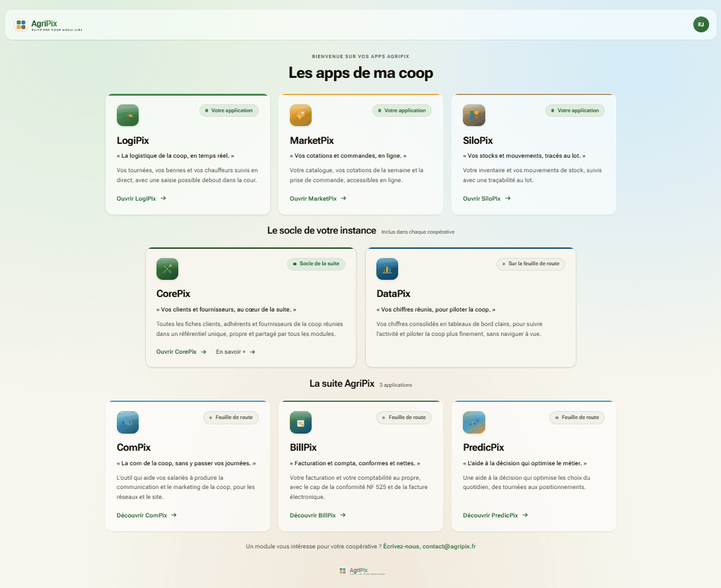Click the LogiPix truck app icon
The height and width of the screenshot is (588, 721).
click(127, 115)
